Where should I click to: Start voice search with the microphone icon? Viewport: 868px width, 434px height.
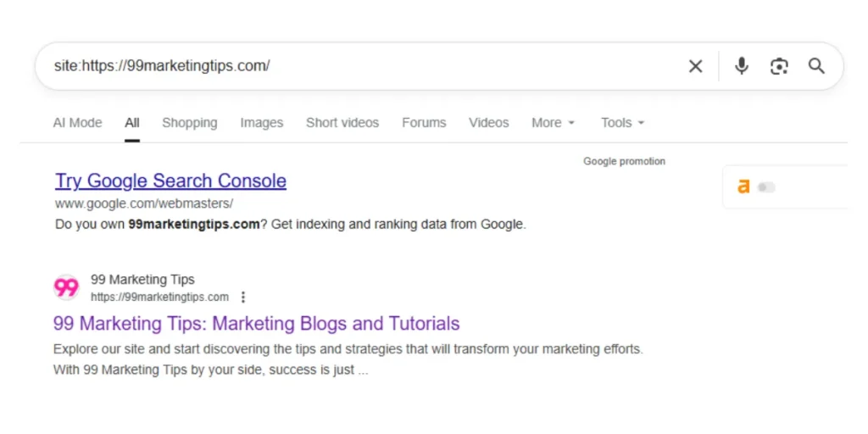click(741, 66)
